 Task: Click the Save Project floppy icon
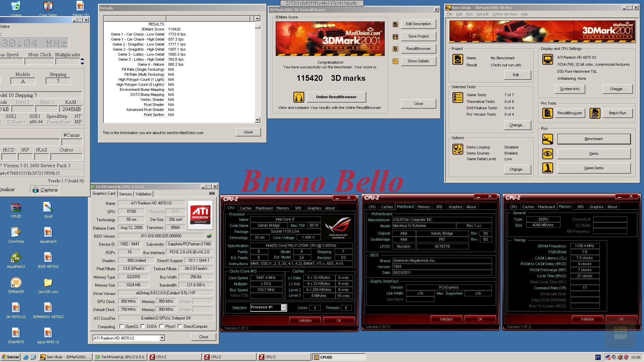pyautogui.click(x=395, y=37)
